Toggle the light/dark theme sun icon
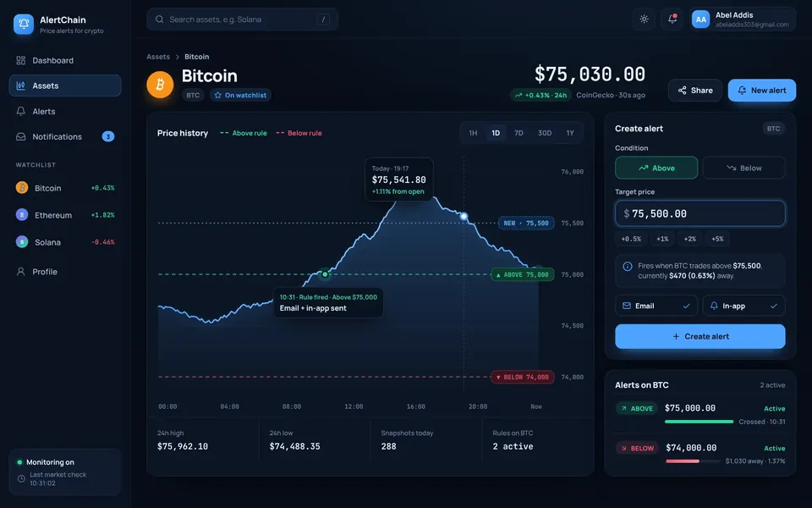Screen dimensions: 812x508 644,19
